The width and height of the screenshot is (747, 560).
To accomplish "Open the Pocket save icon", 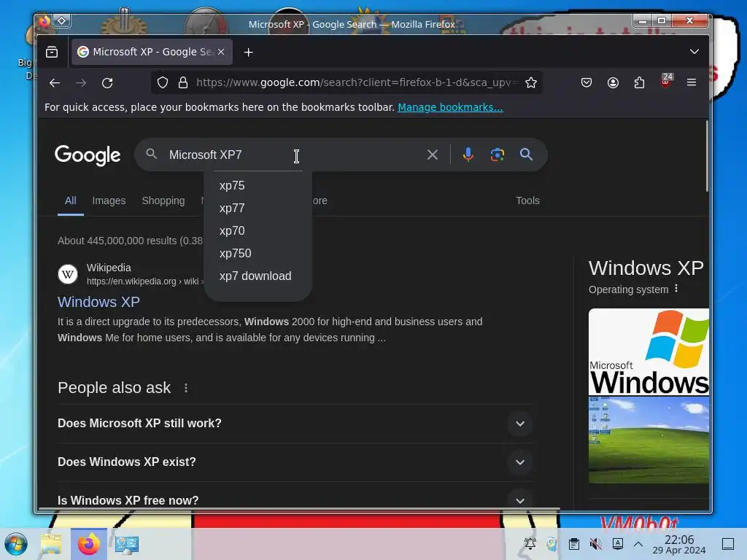I will tap(587, 83).
